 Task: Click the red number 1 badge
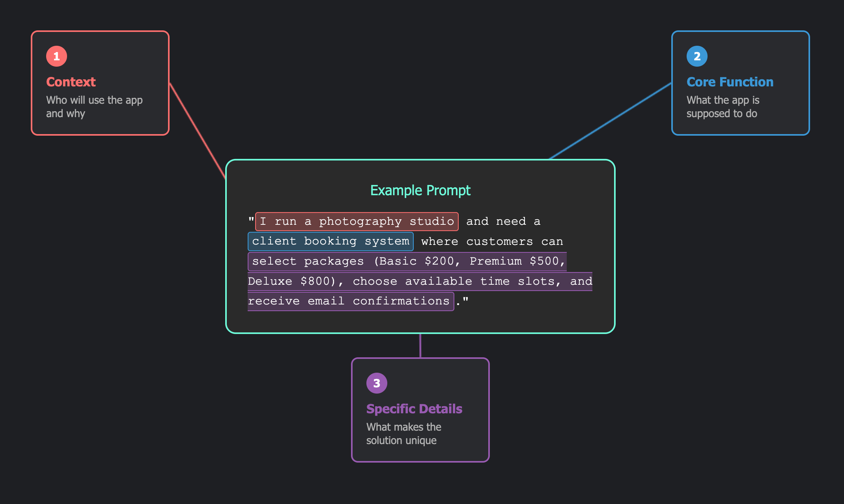(56, 56)
